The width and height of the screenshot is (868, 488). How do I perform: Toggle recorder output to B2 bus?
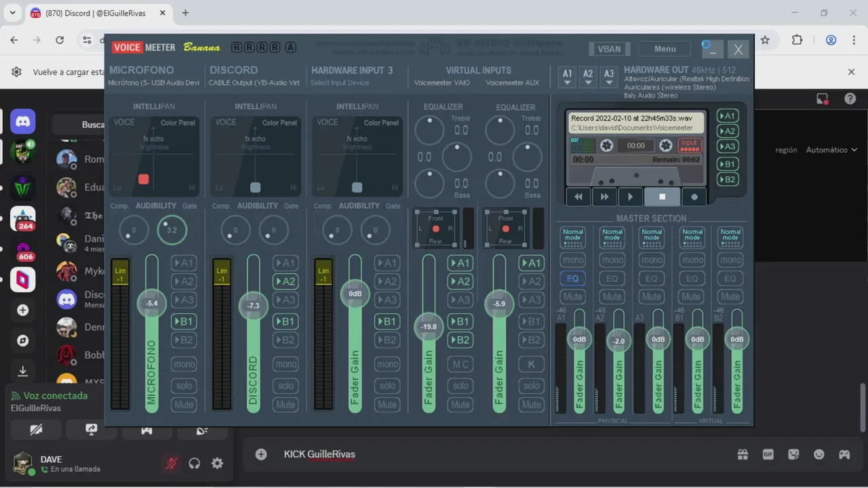click(x=728, y=180)
